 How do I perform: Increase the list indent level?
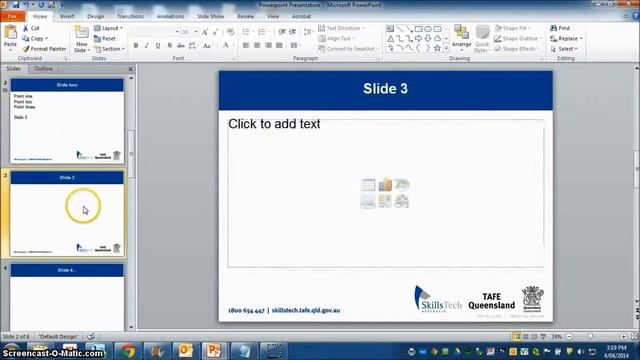293,32
